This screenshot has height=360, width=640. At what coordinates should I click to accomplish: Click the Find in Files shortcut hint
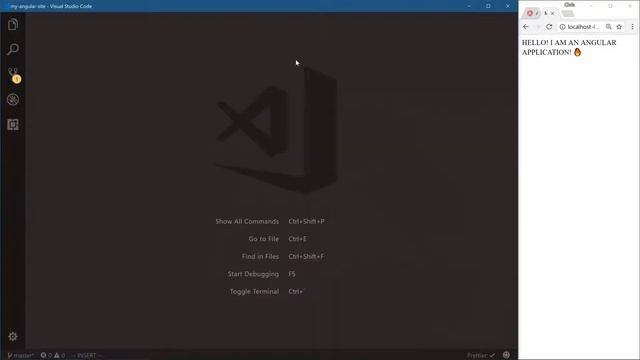click(x=283, y=256)
